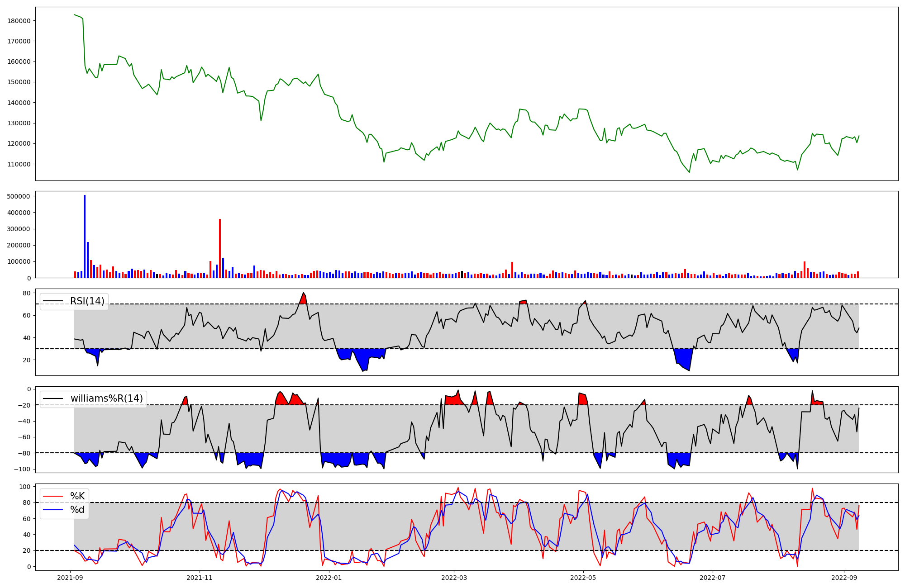Click the 2021-09 x-axis date label

[70, 578]
